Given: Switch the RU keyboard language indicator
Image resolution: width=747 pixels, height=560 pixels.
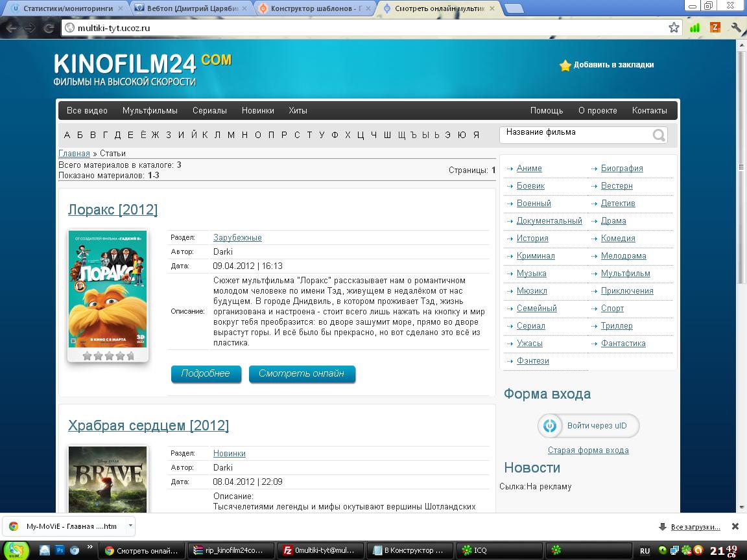Looking at the screenshot, I should click(x=645, y=550).
